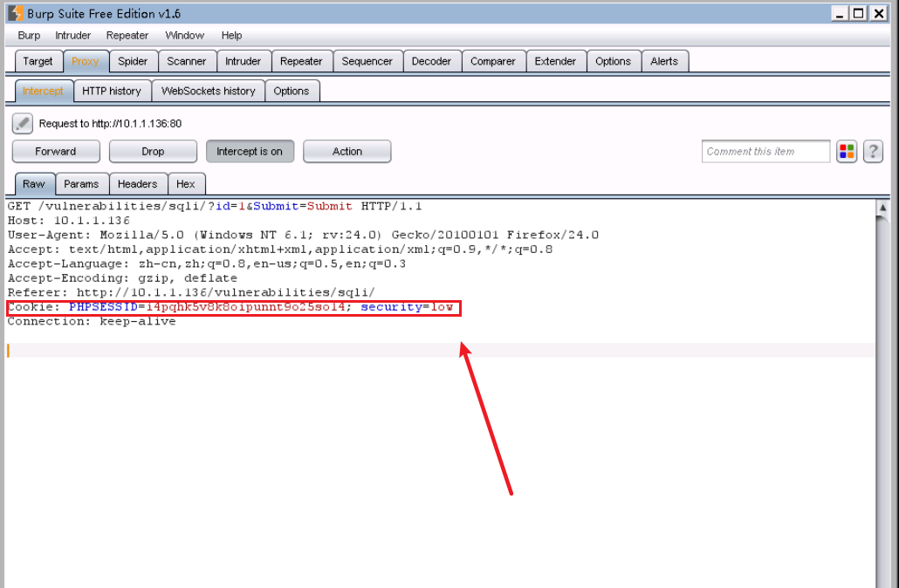899x588 pixels.
Task: Open the Intruder menu in menu bar
Action: tap(72, 36)
